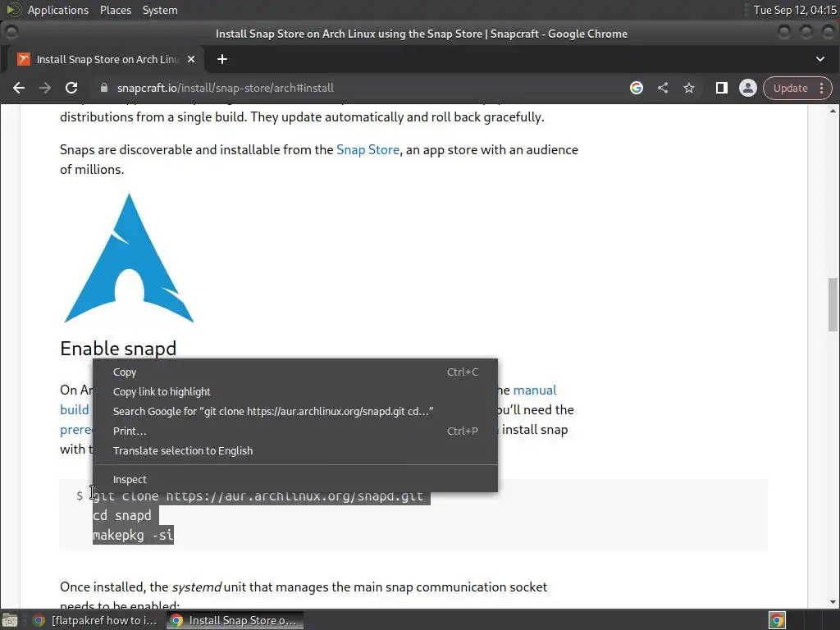The height and width of the screenshot is (630, 840).
Task: Click the show desktop icon in bottom panel
Action: tap(10, 620)
